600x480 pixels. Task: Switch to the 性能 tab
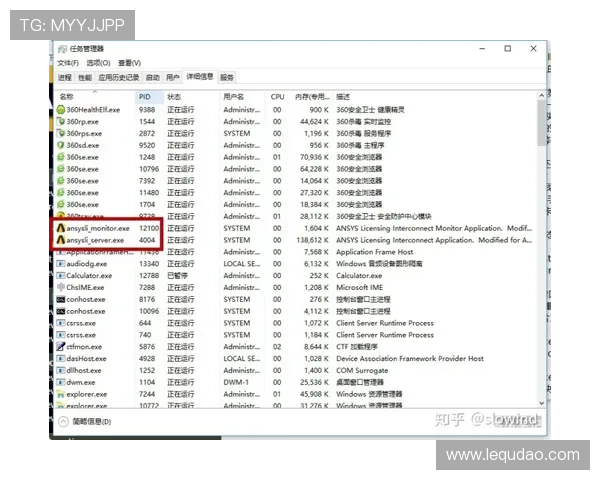tap(85, 77)
